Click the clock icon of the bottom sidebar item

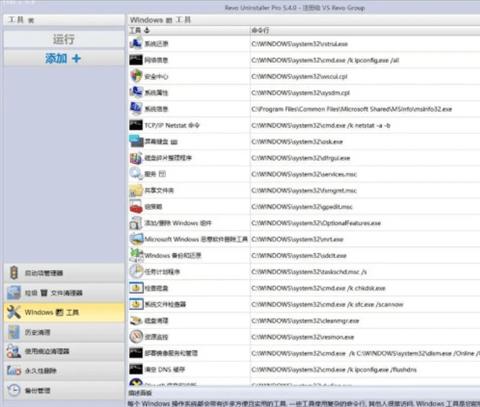coord(14,390)
